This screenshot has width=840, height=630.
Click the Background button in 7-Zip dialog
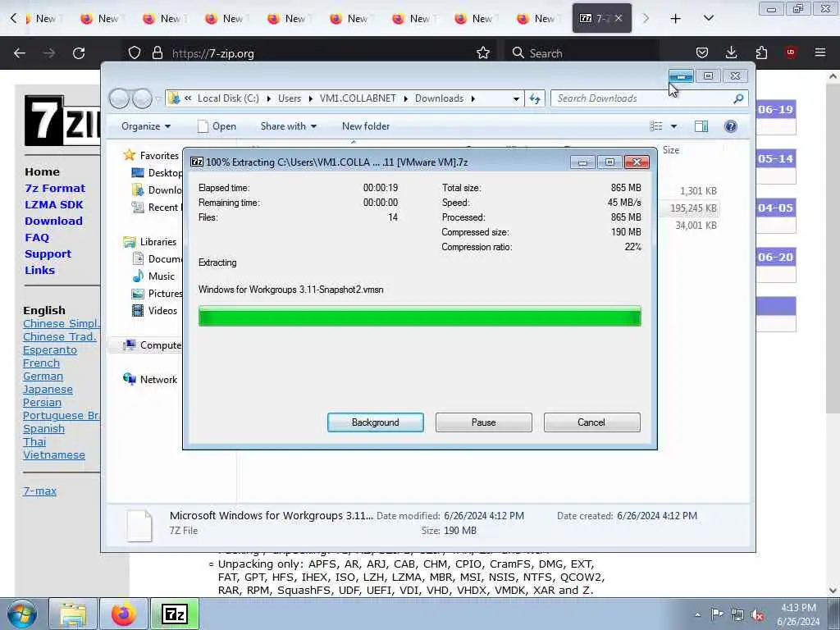[x=375, y=422]
